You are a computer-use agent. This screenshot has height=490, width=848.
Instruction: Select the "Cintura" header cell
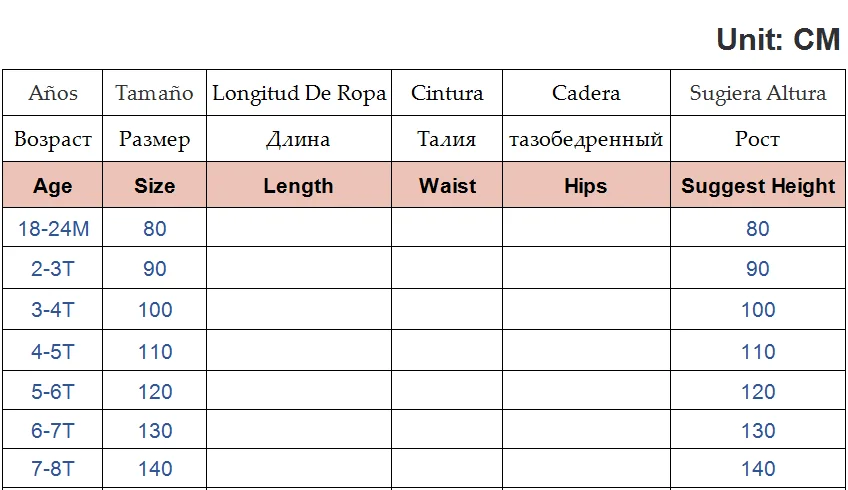pos(447,93)
